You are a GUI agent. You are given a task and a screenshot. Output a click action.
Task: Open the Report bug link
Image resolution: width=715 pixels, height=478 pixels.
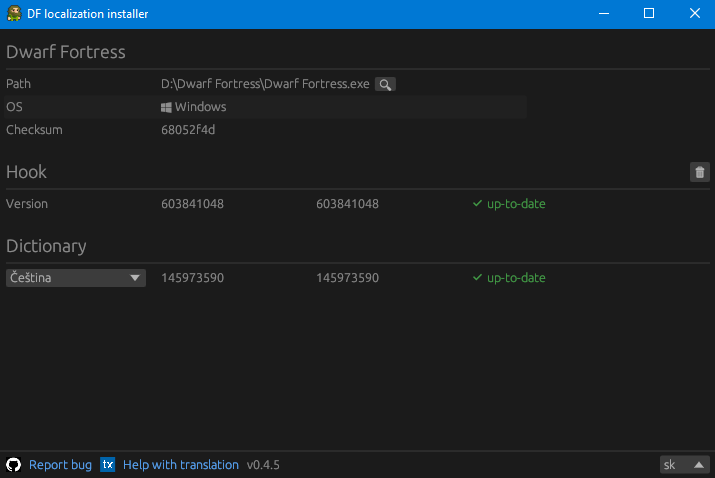[x=60, y=465]
